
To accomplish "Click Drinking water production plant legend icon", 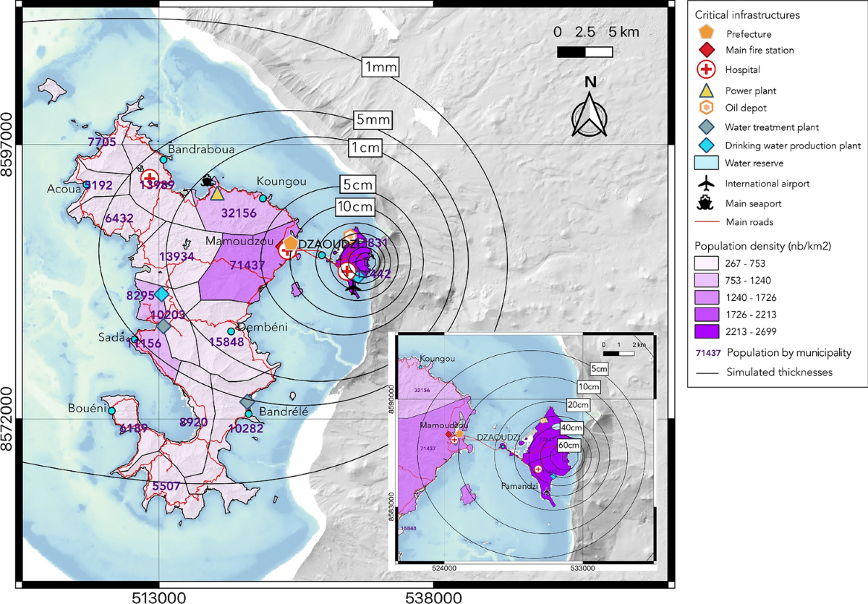I will tap(707, 146).
